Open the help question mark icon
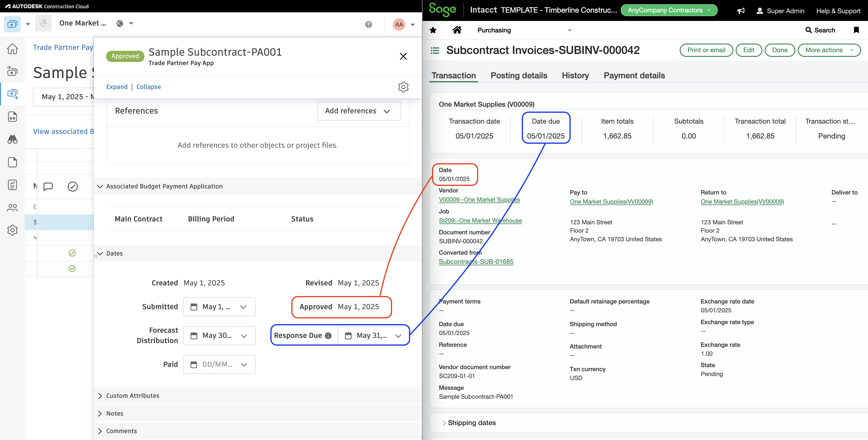The height and width of the screenshot is (440, 868). point(369,24)
